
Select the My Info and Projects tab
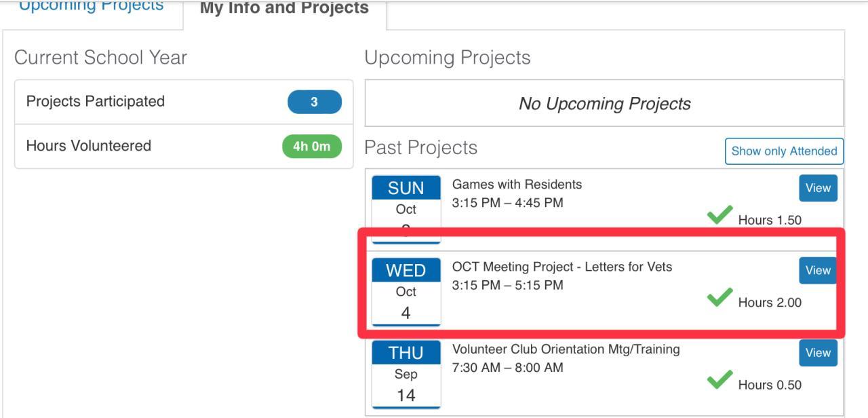284,9
